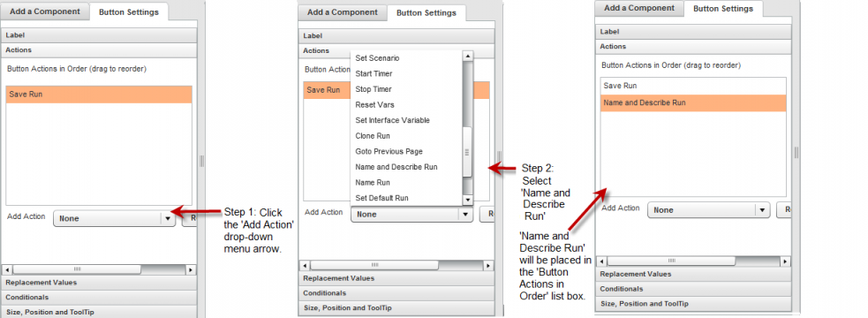Select Name and Describe Run in dropdown list
This screenshot has height=318, width=868.
[x=406, y=166]
